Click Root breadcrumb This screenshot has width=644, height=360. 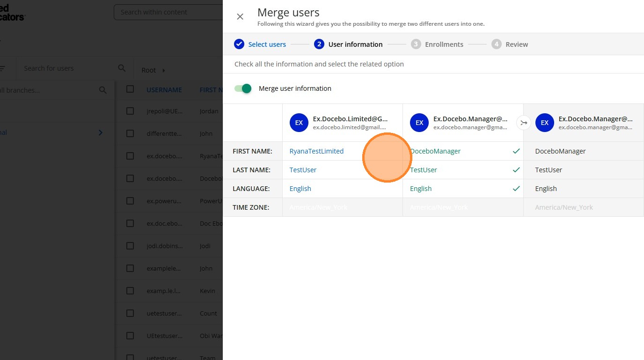click(x=148, y=70)
